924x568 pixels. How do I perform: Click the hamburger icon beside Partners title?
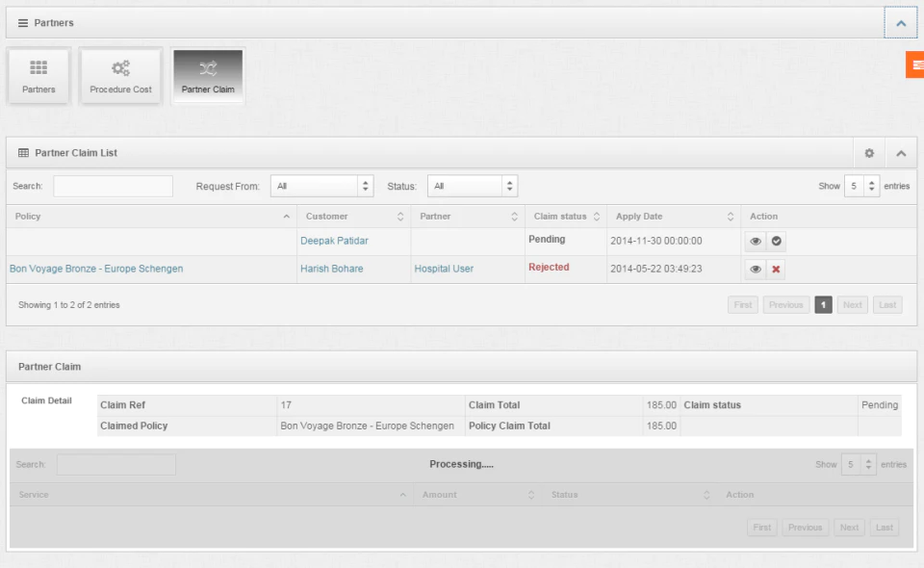[x=23, y=23]
